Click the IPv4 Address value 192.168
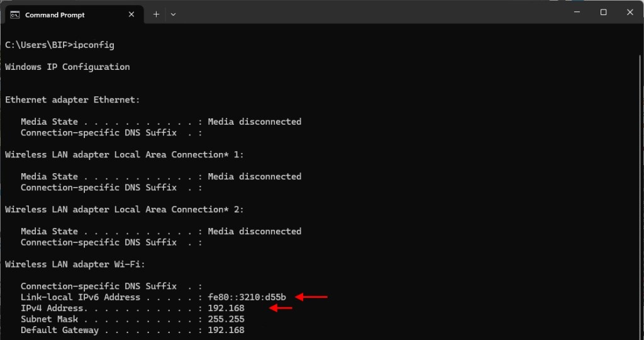Viewport: 644px width, 340px height. [x=226, y=308]
